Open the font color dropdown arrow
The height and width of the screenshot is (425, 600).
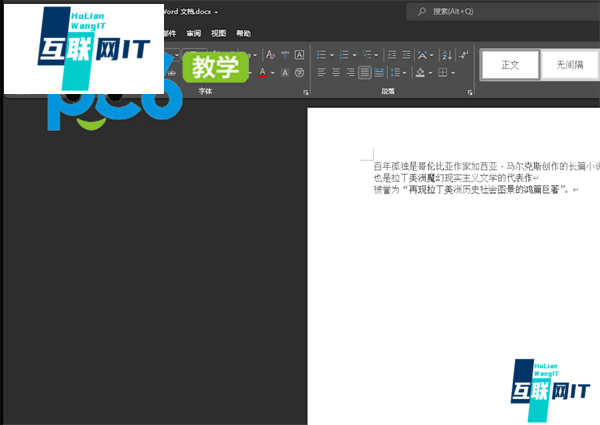[273, 72]
